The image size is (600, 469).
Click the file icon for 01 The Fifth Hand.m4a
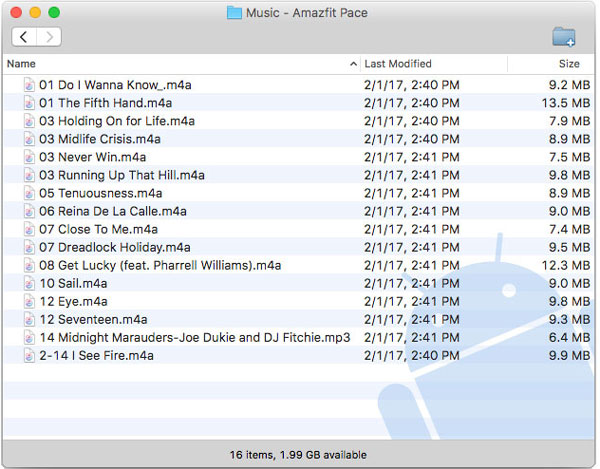point(29,103)
